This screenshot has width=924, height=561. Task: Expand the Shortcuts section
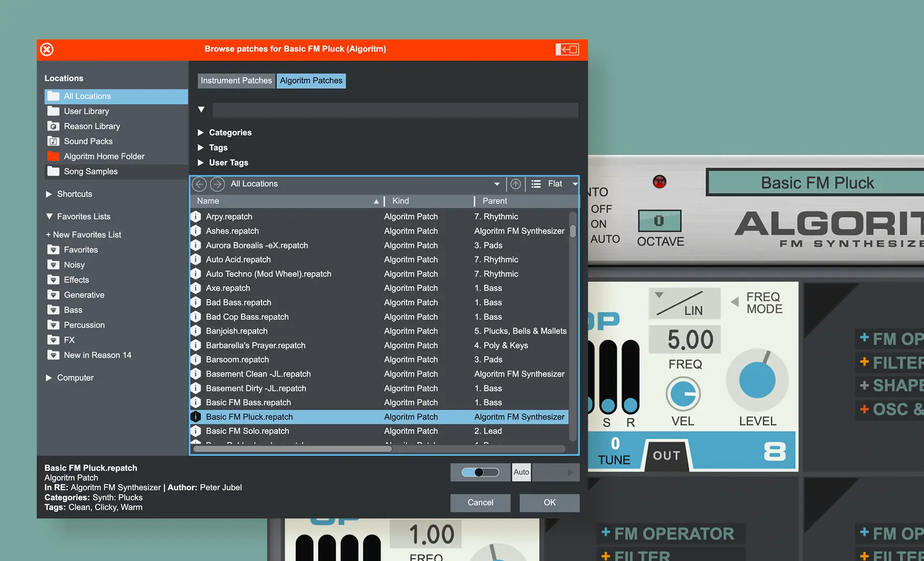tap(49, 194)
